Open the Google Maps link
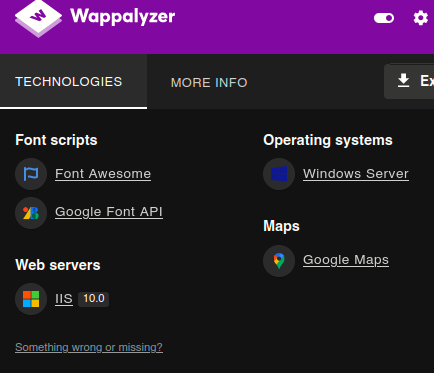Image resolution: width=434 pixels, height=373 pixels. [x=346, y=260]
